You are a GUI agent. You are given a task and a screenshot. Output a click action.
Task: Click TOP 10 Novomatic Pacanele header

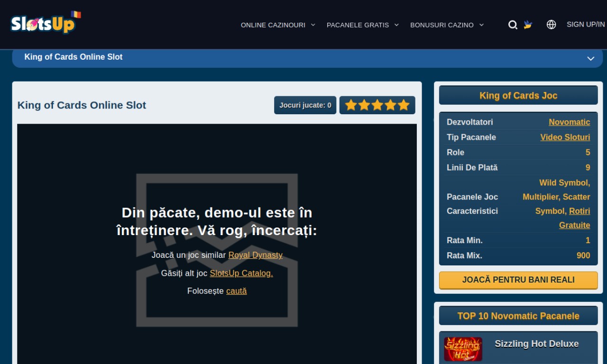(518, 316)
